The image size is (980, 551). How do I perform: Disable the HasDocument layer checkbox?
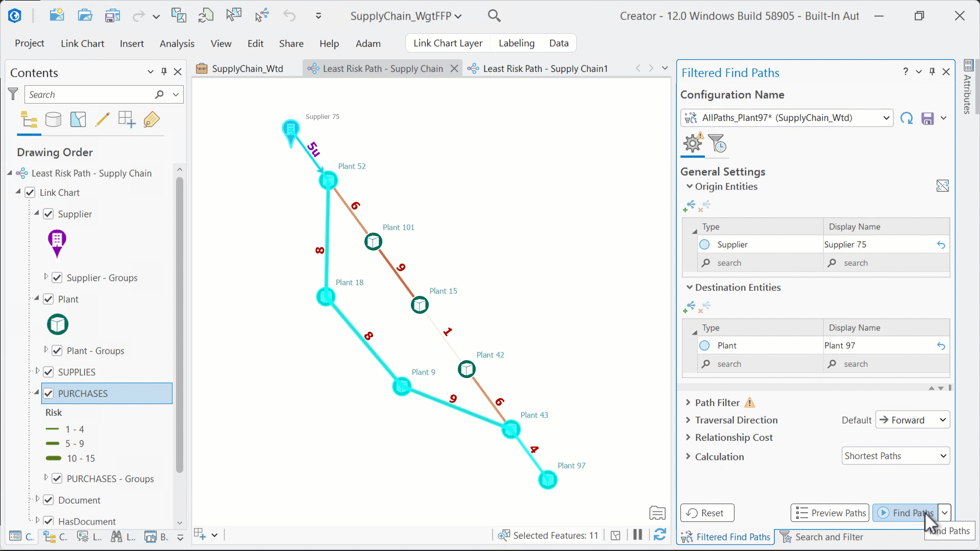(x=48, y=521)
